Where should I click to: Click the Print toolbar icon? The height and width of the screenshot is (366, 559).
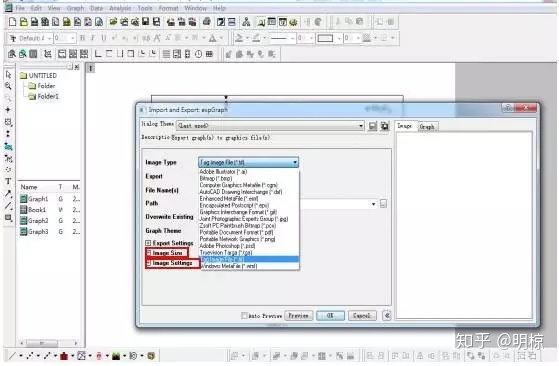pos(206,22)
